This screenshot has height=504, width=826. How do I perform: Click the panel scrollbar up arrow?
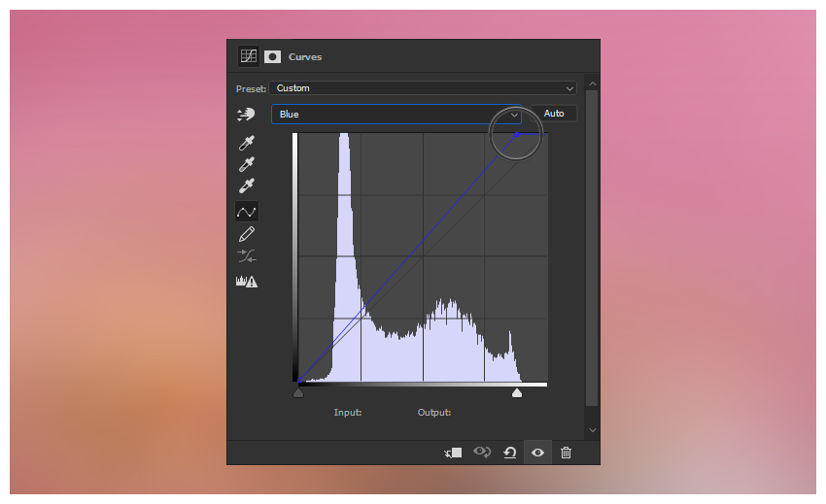(593, 84)
